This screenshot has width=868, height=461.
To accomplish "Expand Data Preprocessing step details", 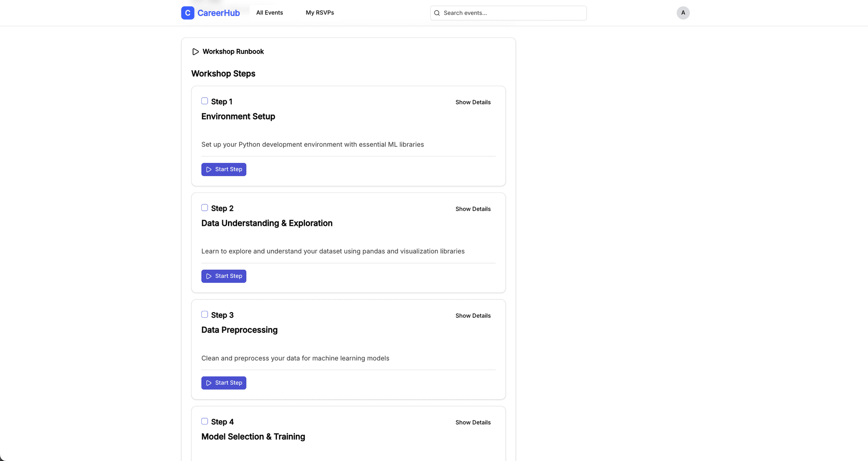I will pos(473,316).
